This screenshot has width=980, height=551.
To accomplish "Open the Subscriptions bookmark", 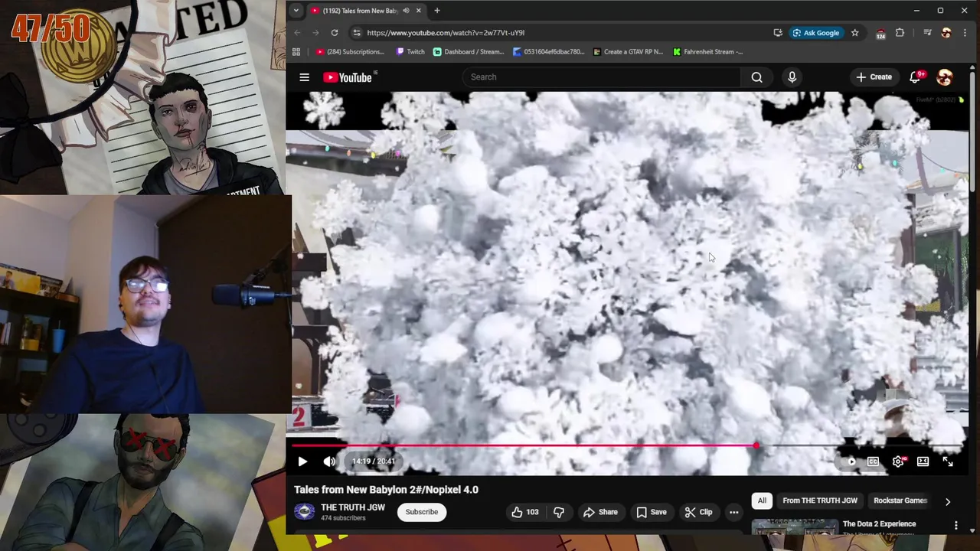I will click(350, 52).
